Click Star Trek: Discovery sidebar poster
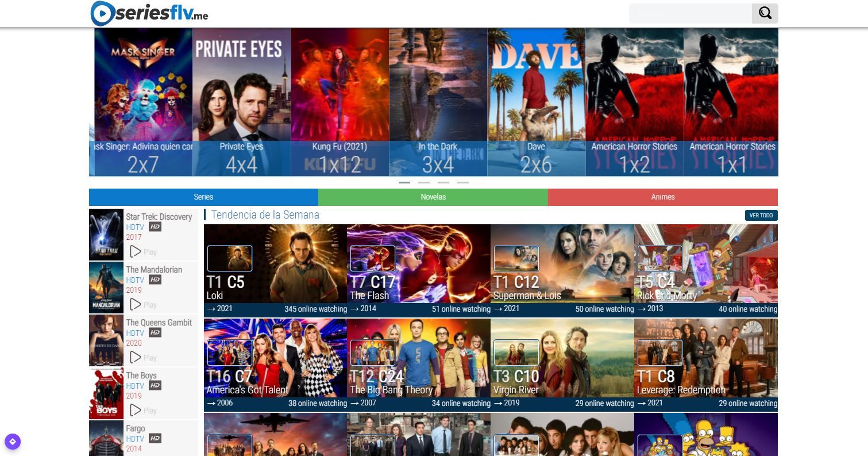Viewport: 868px width, 456px height. [106, 235]
